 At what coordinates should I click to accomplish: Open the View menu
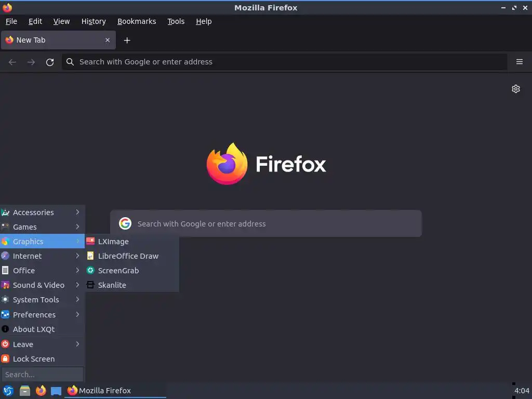tap(61, 21)
